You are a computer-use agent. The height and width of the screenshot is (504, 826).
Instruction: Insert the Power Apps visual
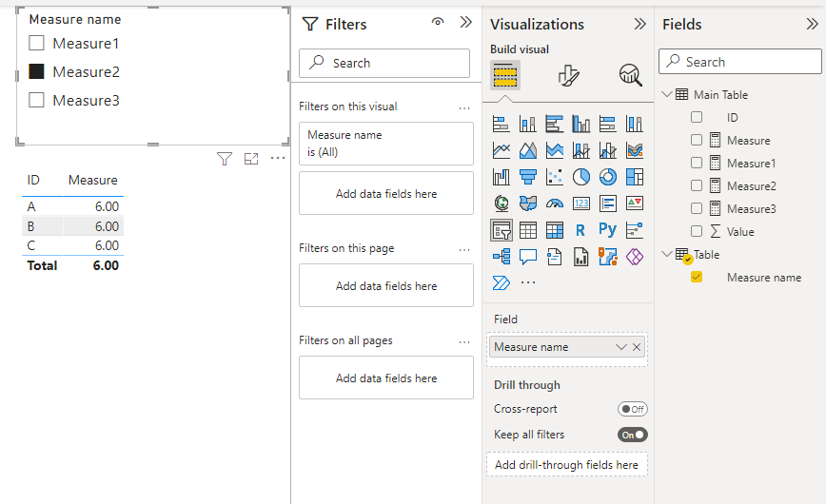point(634,257)
